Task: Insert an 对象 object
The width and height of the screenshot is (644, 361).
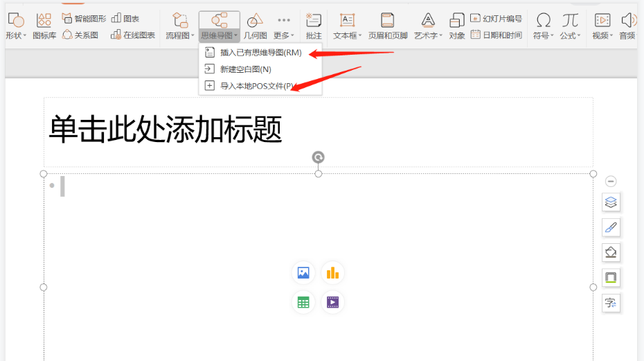Action: coord(457,26)
